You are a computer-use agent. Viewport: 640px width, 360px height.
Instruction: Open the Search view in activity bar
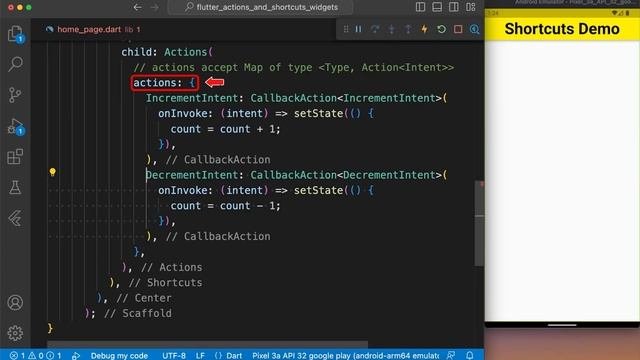click(15, 64)
